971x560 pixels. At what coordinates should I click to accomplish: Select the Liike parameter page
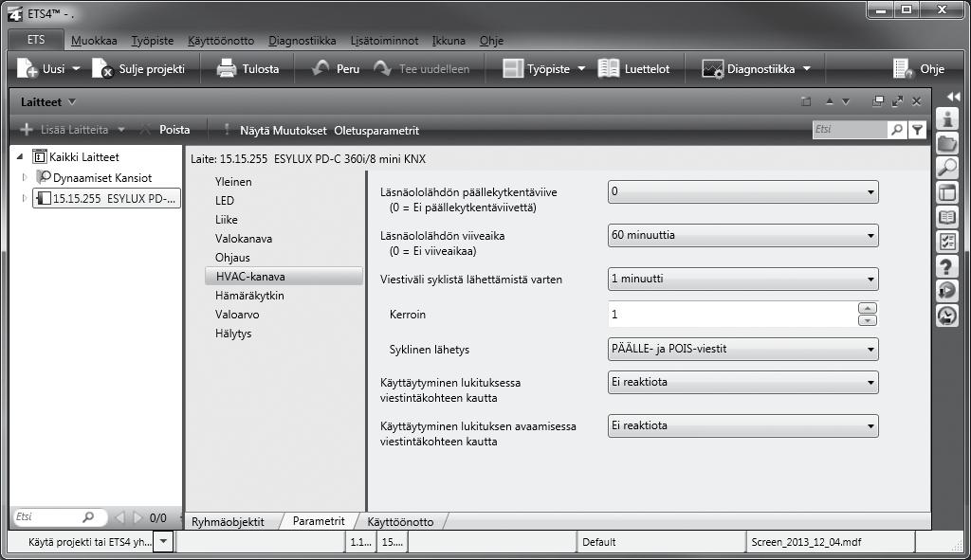(227, 220)
